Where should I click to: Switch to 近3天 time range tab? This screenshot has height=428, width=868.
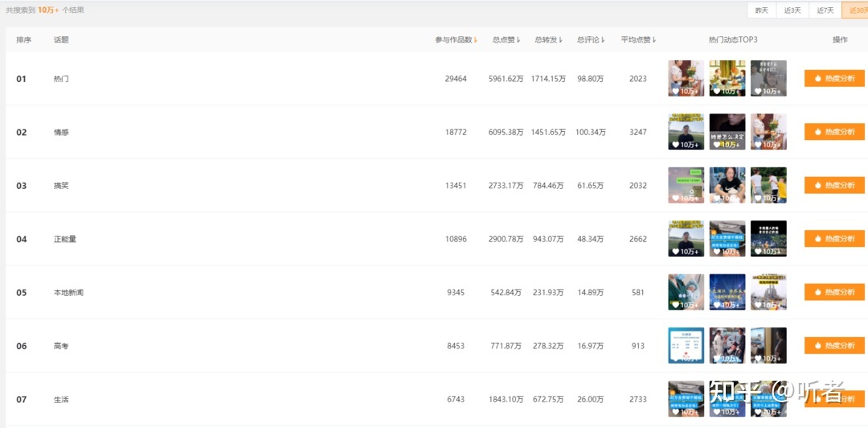coord(792,10)
